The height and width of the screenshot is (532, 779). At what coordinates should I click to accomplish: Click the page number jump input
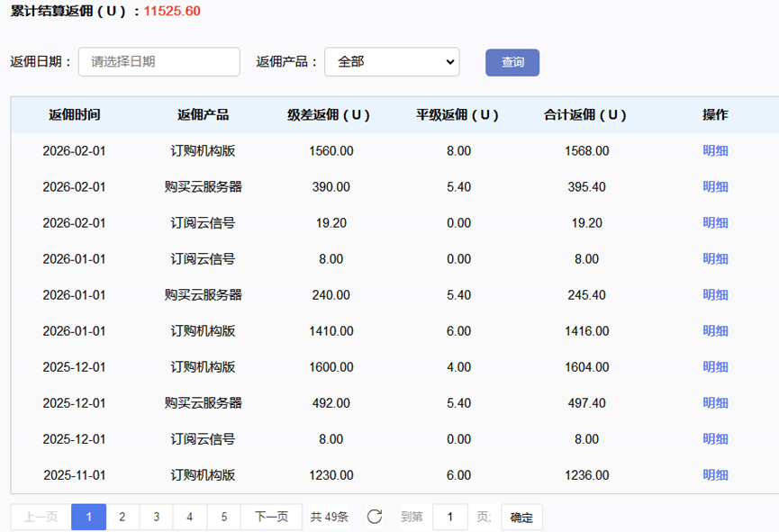click(x=450, y=517)
